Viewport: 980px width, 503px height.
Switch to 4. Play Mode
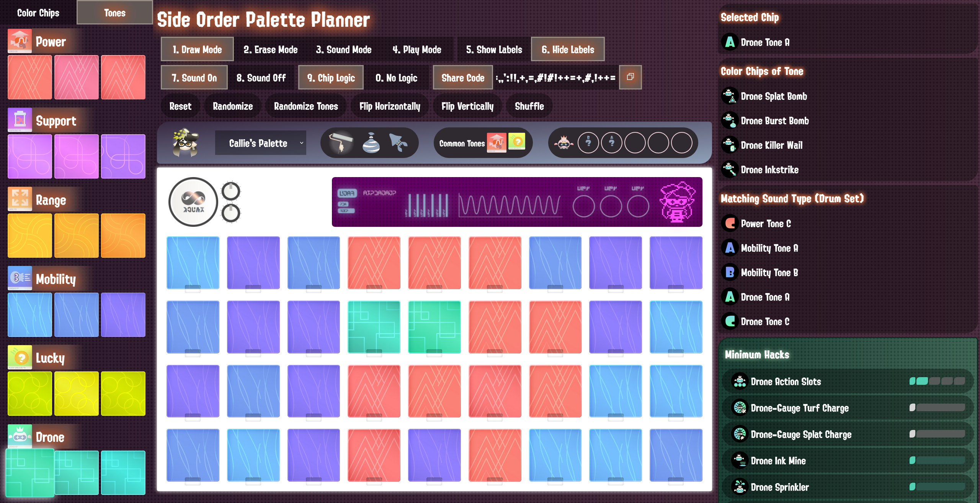tap(417, 49)
